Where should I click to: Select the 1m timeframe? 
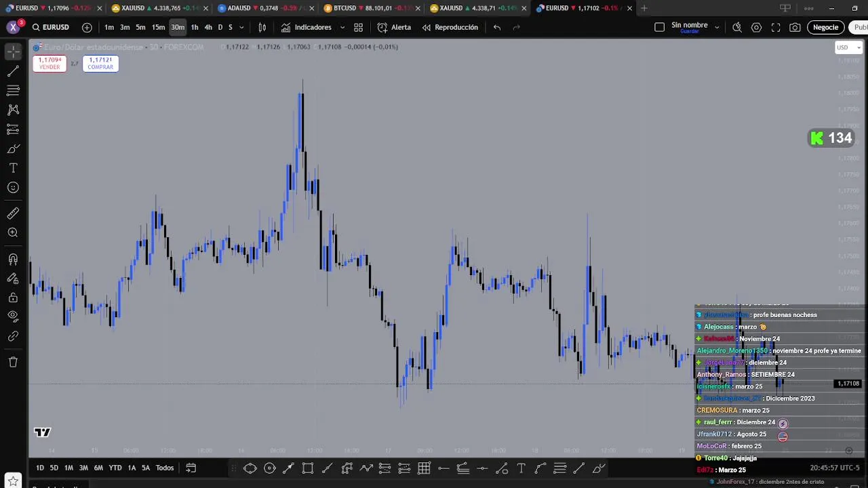coord(109,27)
